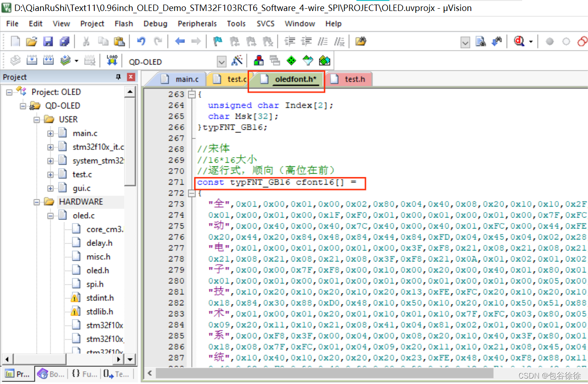588x384 pixels.
Task: Collapse the Project: OLED tree node
Action: [x=9, y=92]
